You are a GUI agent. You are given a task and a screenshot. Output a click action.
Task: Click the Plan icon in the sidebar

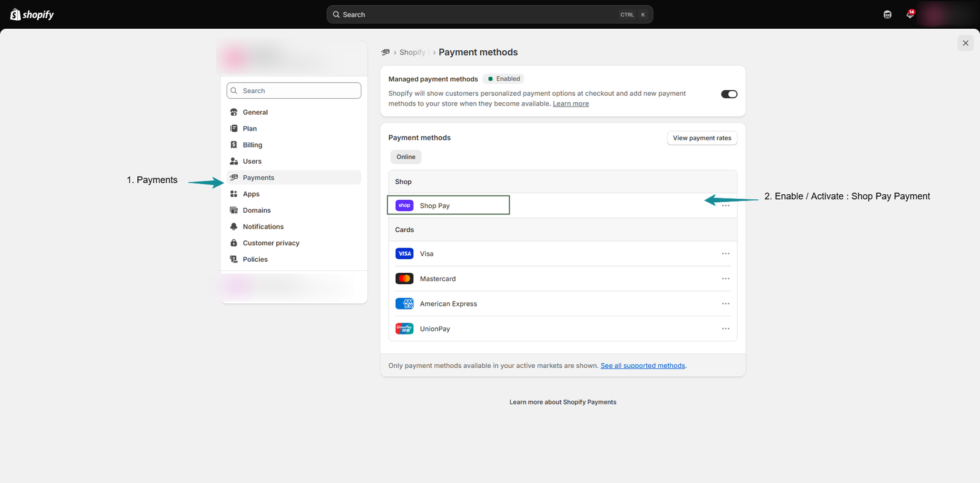point(233,129)
